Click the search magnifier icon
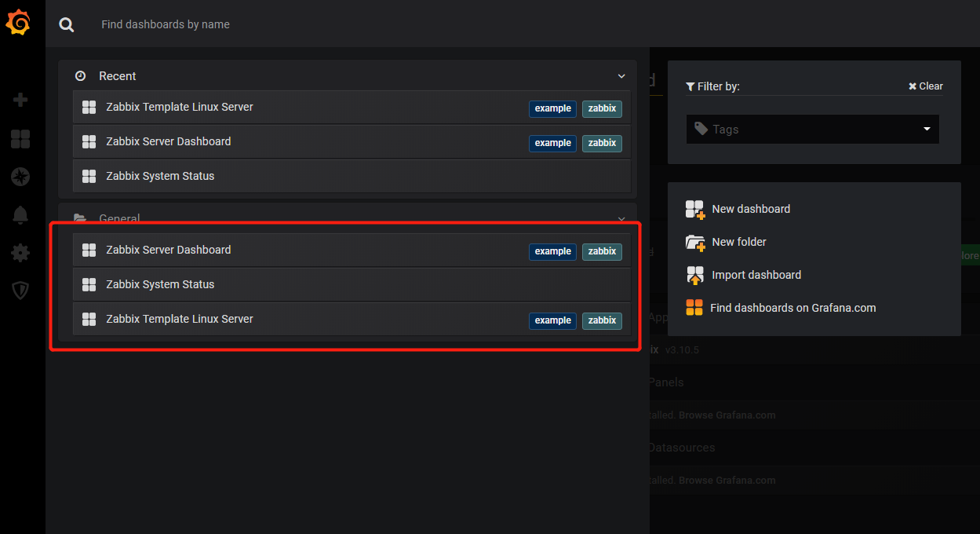The height and width of the screenshot is (534, 980). [x=67, y=25]
